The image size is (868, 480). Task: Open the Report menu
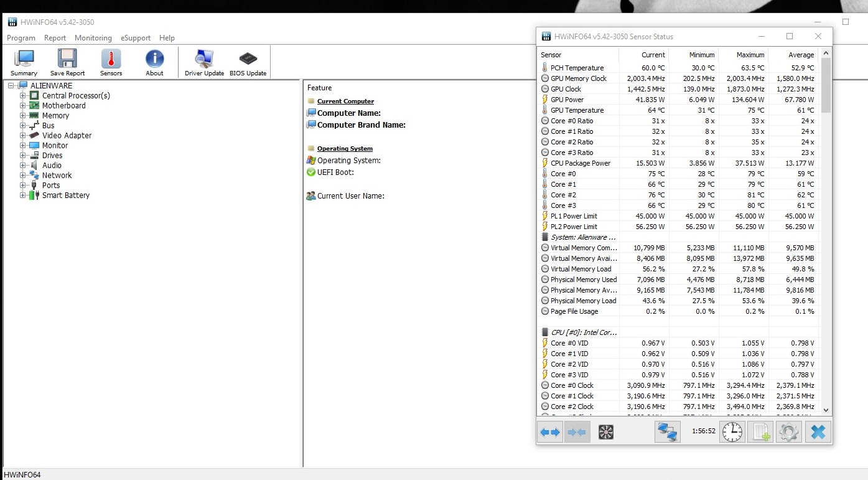pyautogui.click(x=55, y=38)
